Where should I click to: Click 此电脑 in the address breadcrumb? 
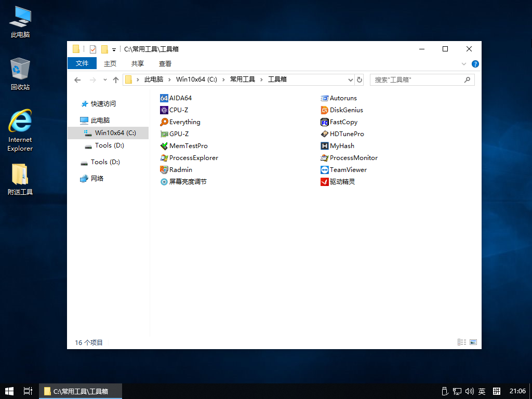point(154,79)
